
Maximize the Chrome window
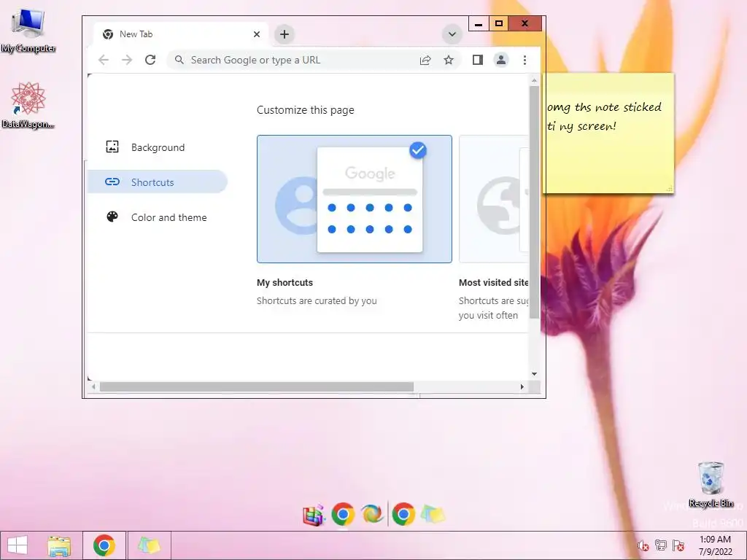(499, 24)
